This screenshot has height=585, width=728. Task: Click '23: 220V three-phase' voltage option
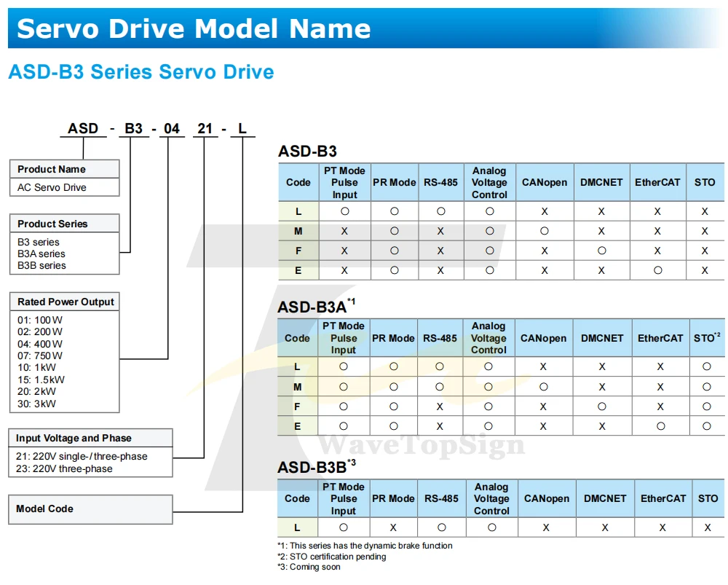point(64,468)
